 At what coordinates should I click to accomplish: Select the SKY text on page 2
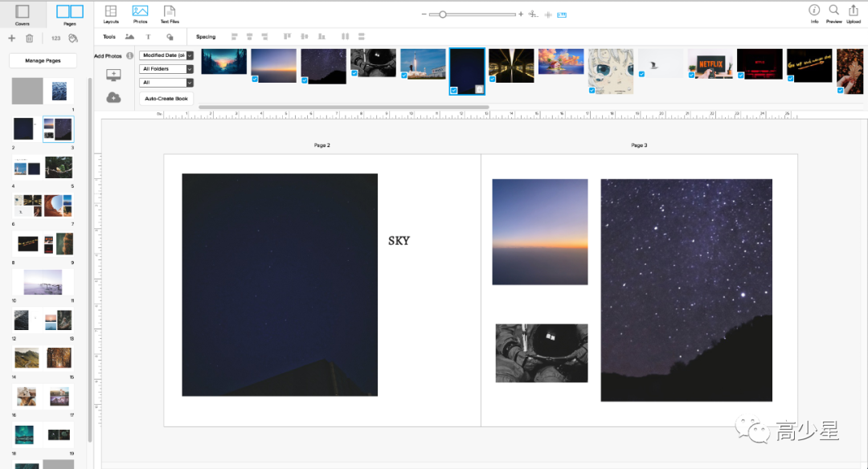tap(399, 241)
